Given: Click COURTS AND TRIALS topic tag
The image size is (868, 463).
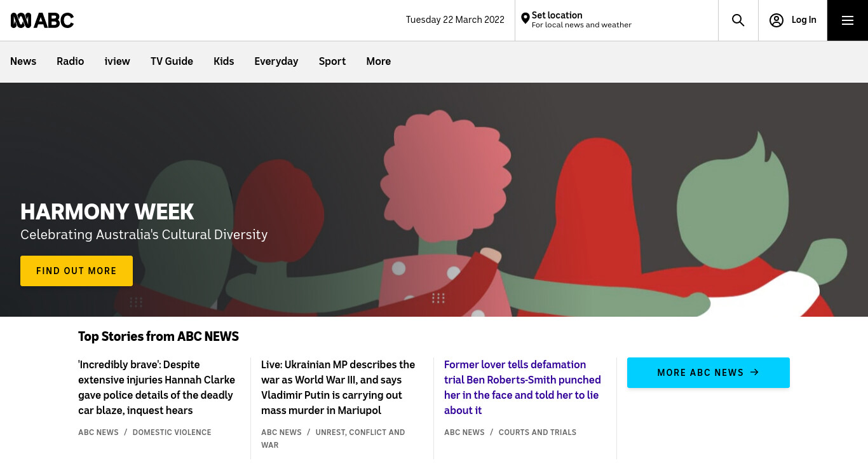Looking at the screenshot, I should (538, 432).
